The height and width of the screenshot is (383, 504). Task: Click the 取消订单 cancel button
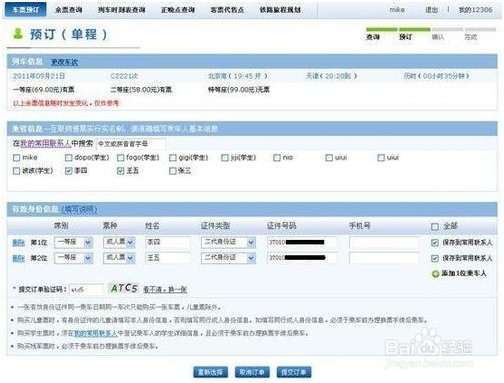tap(252, 372)
